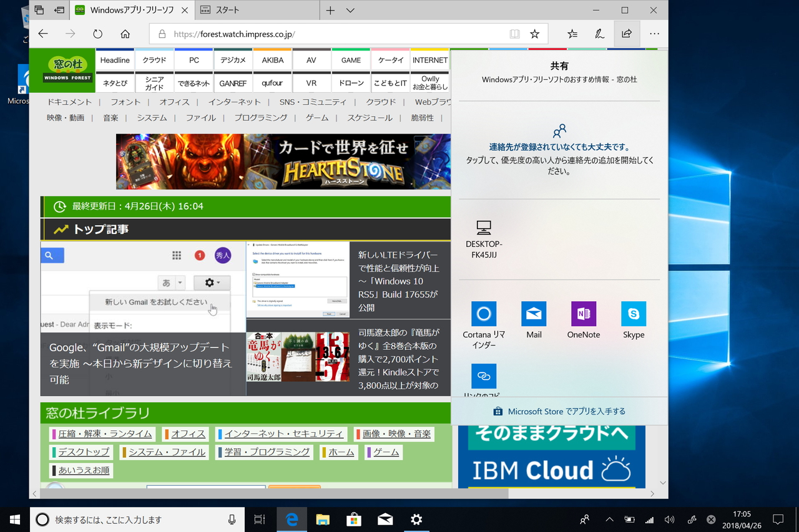Open the GANREF navigation item
The height and width of the screenshot is (532, 799).
click(x=233, y=83)
